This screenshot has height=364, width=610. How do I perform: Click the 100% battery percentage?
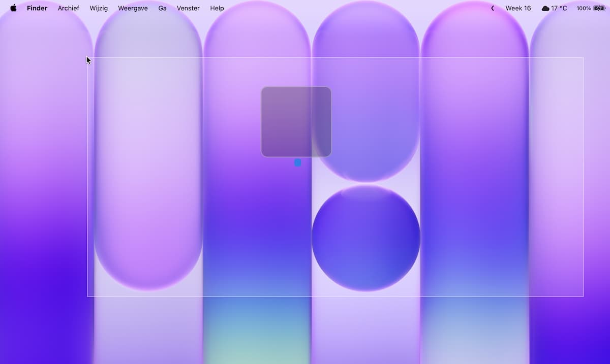tap(584, 8)
